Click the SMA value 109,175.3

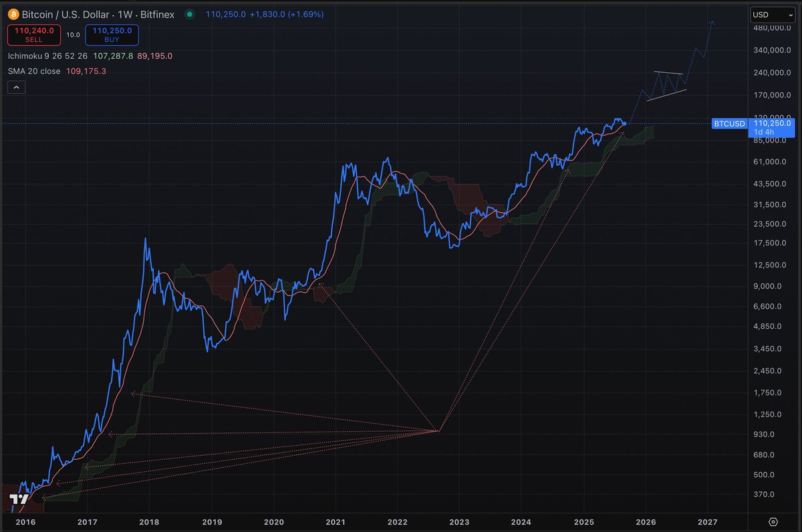(x=85, y=71)
